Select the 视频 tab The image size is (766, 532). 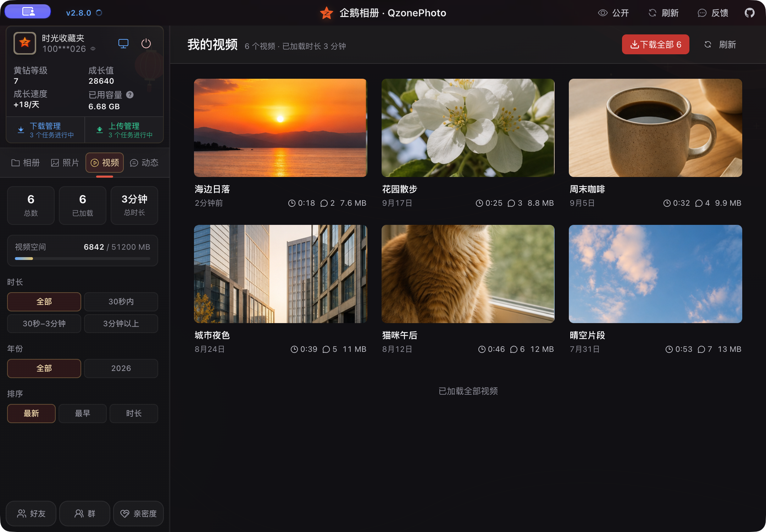[x=105, y=163]
